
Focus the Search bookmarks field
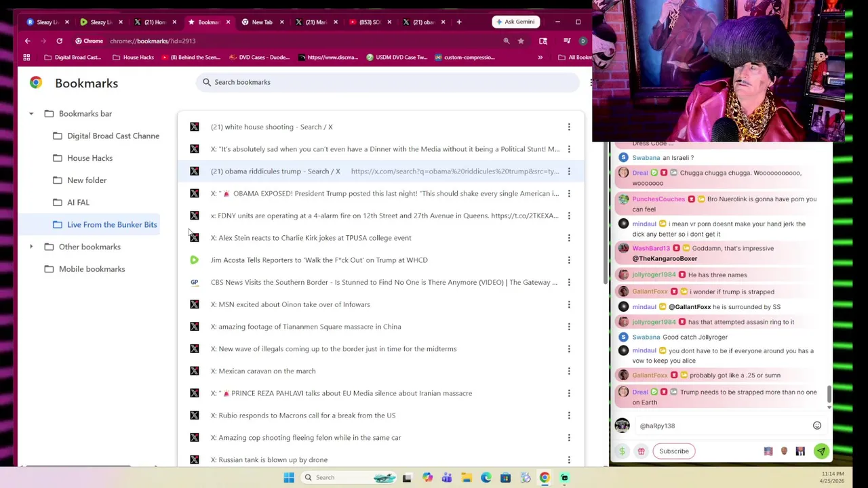point(388,82)
